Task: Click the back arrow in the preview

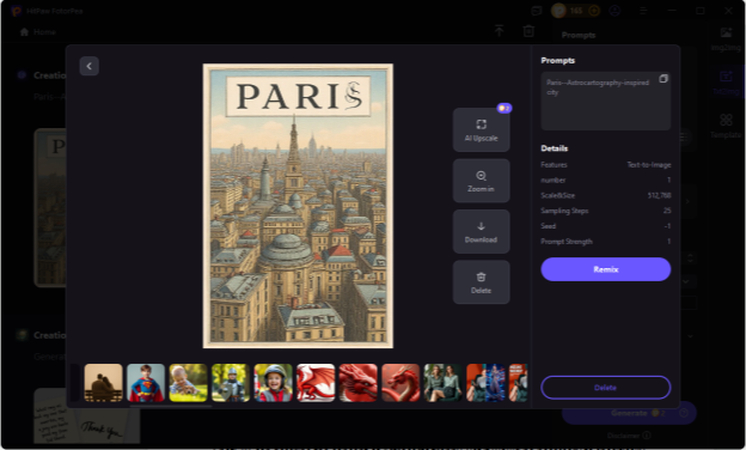Action: click(x=89, y=66)
